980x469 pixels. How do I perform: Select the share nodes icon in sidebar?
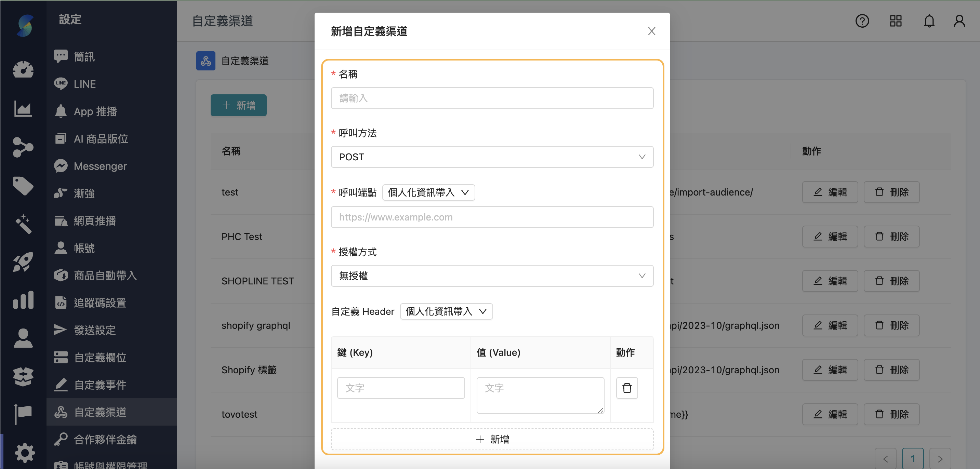[23, 148]
